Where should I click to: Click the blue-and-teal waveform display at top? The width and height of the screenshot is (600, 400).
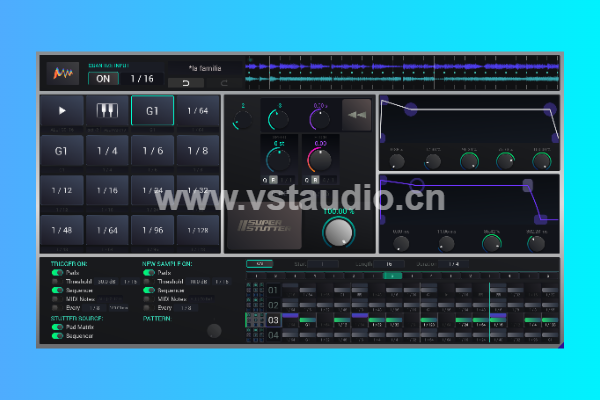(x=402, y=73)
